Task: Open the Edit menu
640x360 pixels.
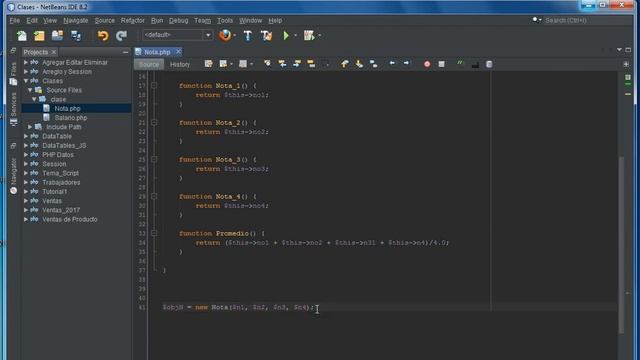Action: 32,20
